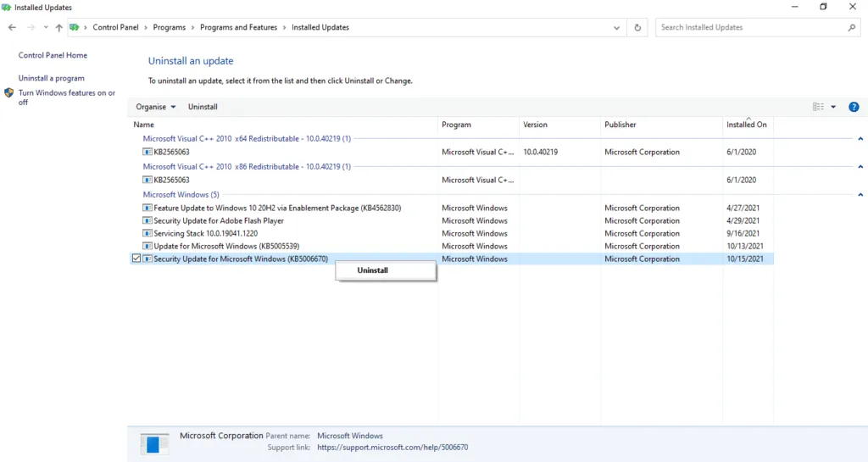The width and height of the screenshot is (868, 462).
Task: Select Security Update for Adobe Flash Player
Action: click(451, 220)
